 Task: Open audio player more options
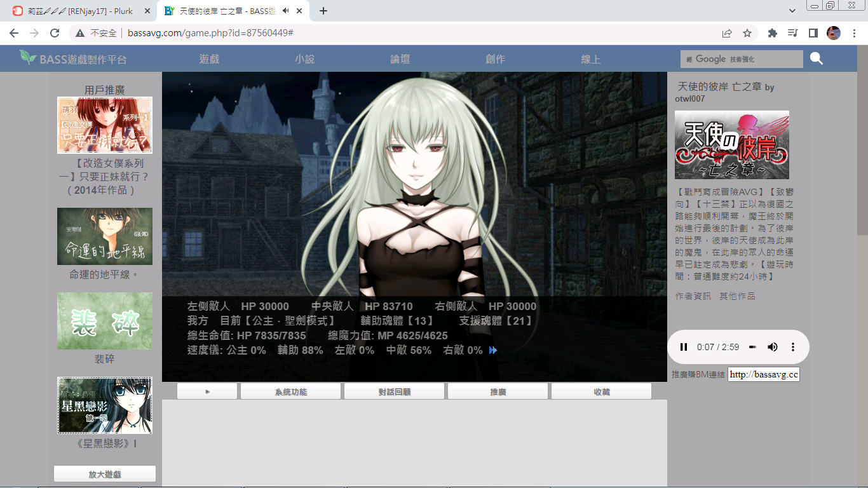(x=793, y=347)
